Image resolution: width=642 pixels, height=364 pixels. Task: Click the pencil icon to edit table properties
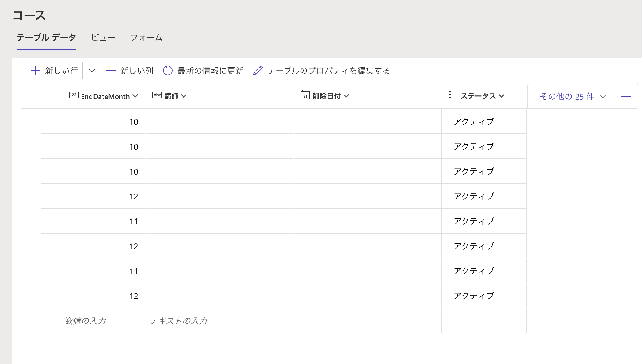258,71
